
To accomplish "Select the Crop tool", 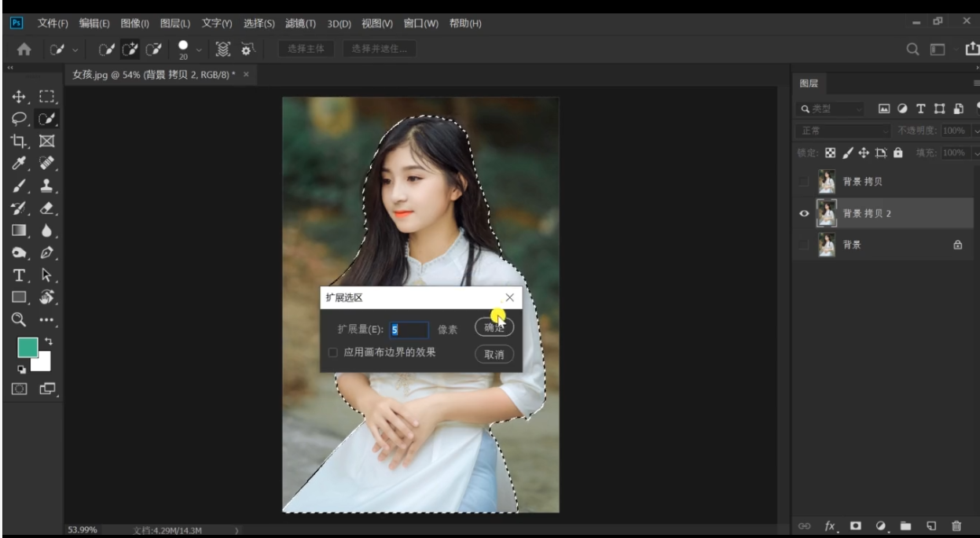I will tap(20, 142).
